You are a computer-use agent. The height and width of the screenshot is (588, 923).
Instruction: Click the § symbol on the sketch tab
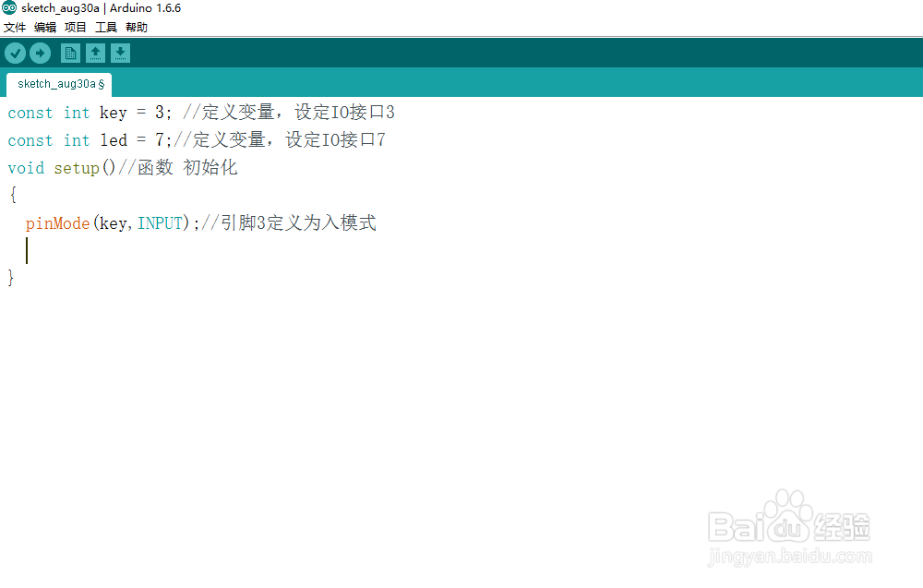(102, 84)
